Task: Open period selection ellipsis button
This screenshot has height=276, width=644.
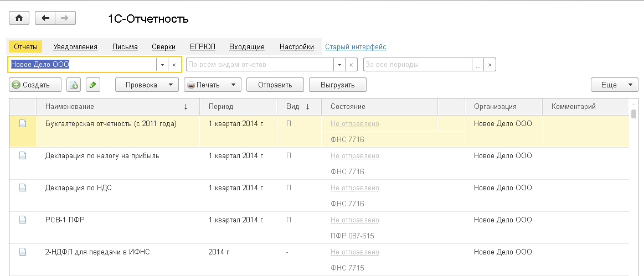Action: click(x=477, y=65)
